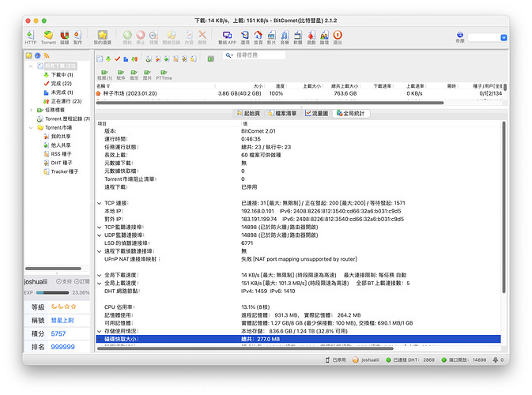The width and height of the screenshot is (532, 395).
Task: Click the 音樂 music icon
Action: pyautogui.click(x=285, y=37)
